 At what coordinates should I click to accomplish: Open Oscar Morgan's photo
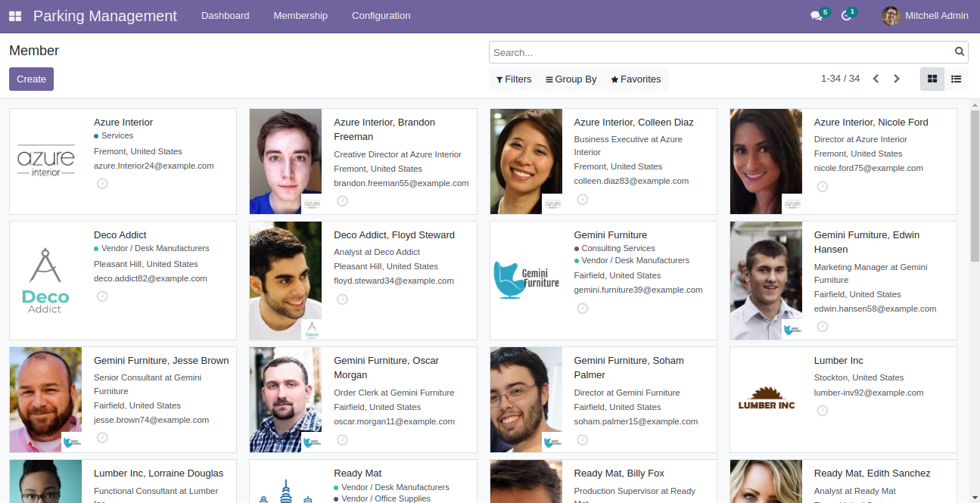286,400
